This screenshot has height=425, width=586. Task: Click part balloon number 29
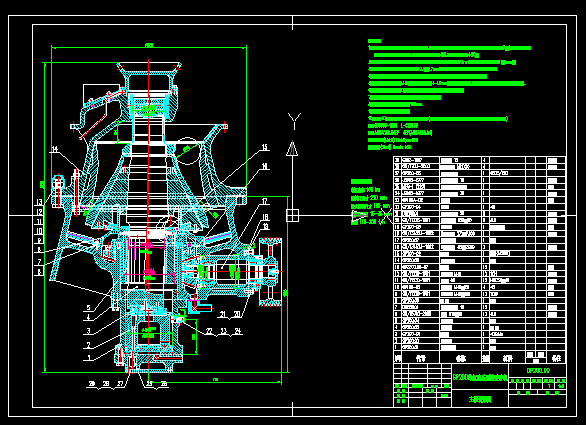[92, 384]
